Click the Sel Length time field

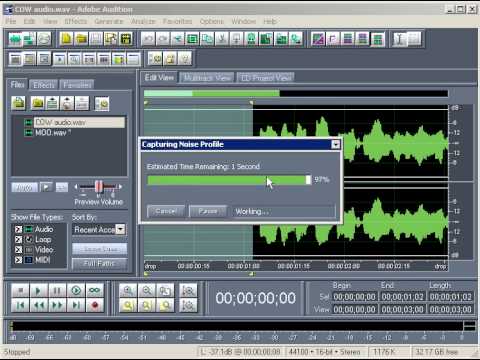point(451,297)
